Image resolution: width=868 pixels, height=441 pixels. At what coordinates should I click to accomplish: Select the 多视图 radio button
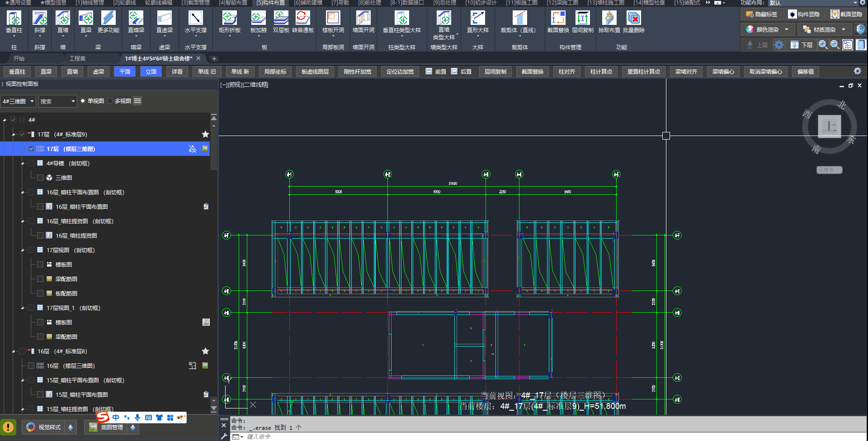(110, 101)
